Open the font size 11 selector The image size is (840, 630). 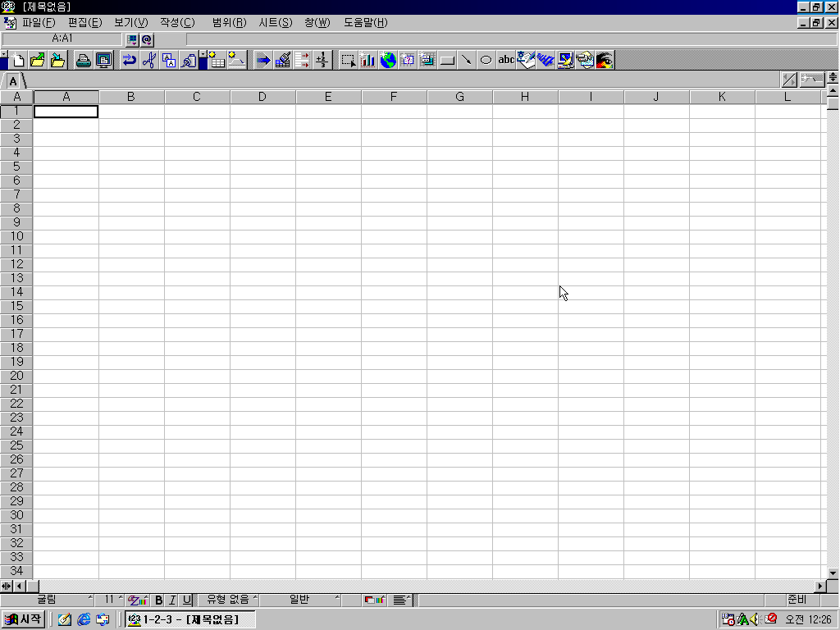click(111, 600)
